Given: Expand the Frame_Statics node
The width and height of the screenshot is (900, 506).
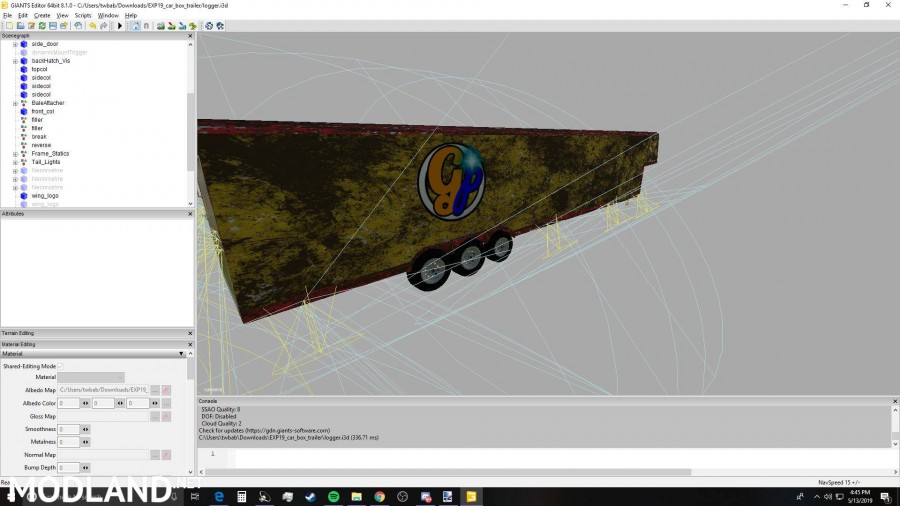Looking at the screenshot, I should (15, 154).
